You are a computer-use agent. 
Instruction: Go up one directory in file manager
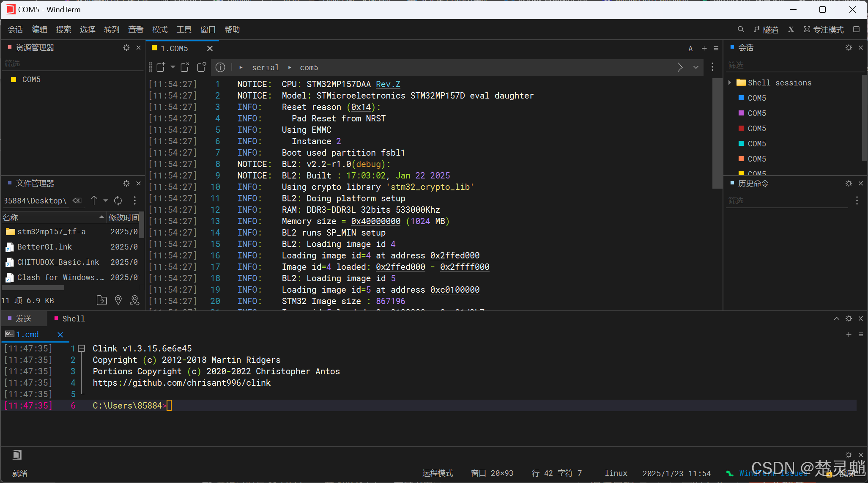94,200
